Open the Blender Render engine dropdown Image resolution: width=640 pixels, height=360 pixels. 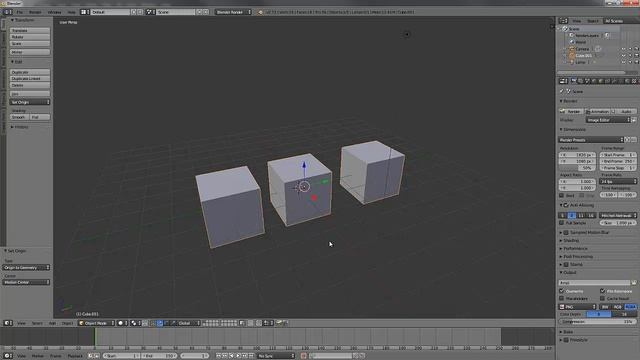[233, 12]
